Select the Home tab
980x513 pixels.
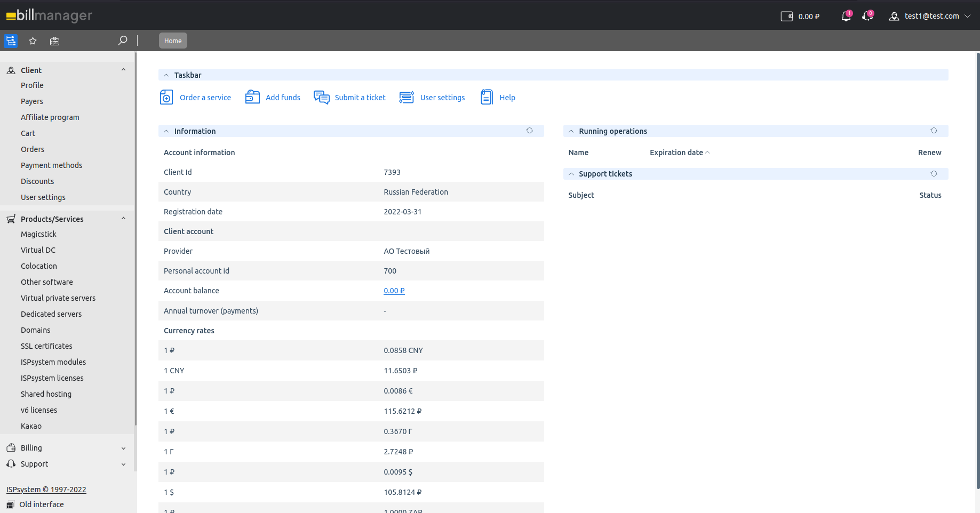(x=173, y=41)
